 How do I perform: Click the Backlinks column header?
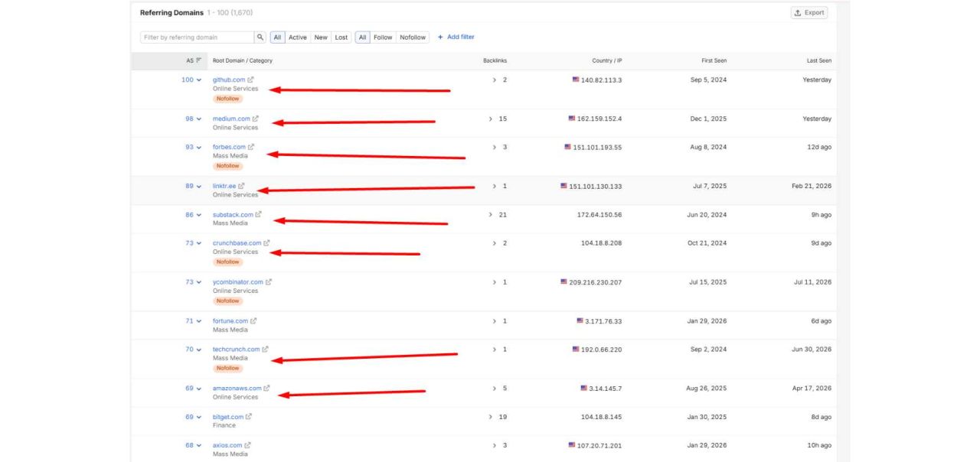[495, 60]
